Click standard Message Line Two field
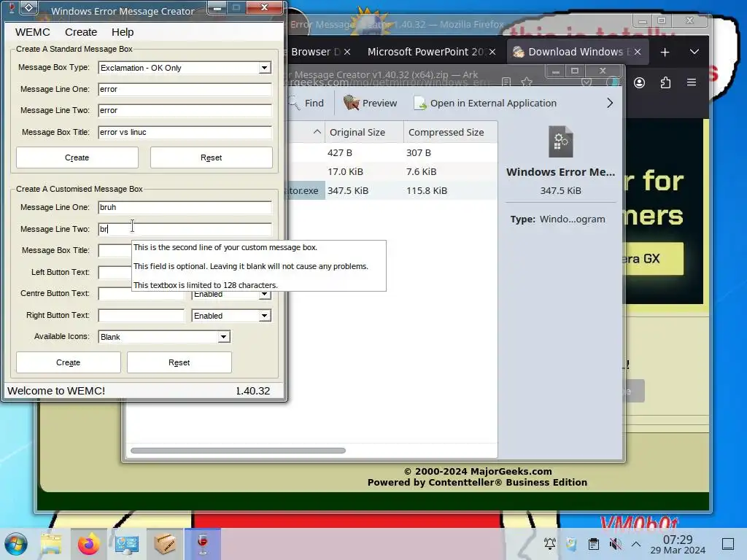Image resolution: width=747 pixels, height=560 pixels. coord(185,110)
